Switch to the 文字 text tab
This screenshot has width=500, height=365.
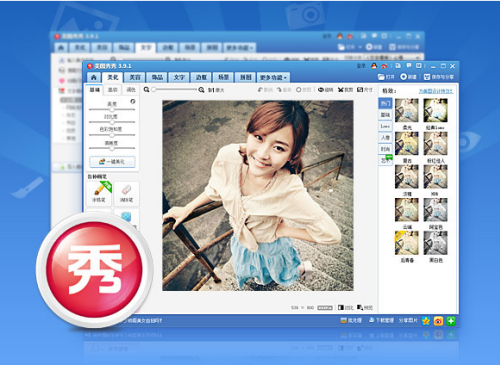tap(179, 78)
